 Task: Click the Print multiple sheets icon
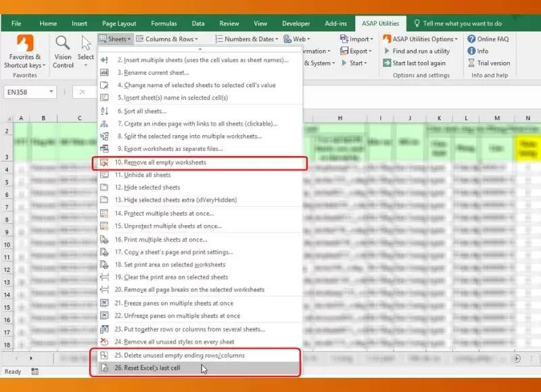pos(104,239)
